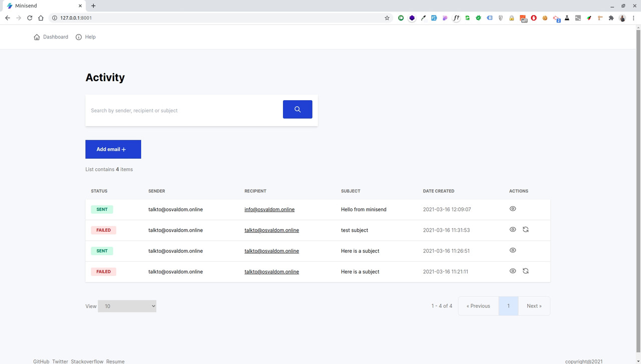Screen dimensions: 641x364
Task: Click the DATE CREATED column header
Action: point(439,191)
